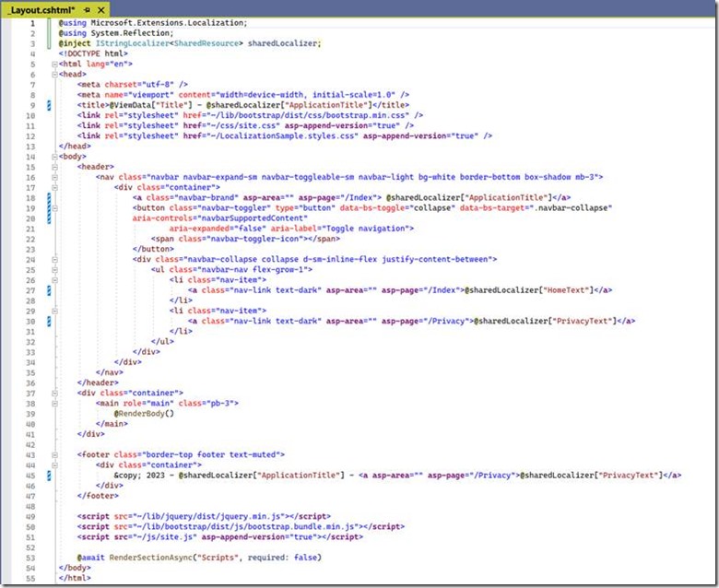Click on closing '</header>' tag on line 36
The image size is (719, 588).
click(x=98, y=383)
